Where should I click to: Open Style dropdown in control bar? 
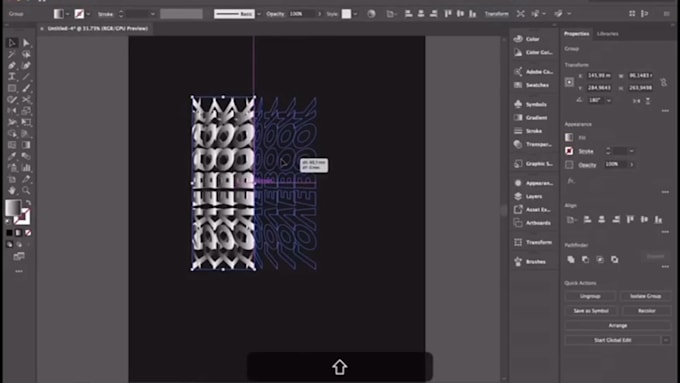(x=355, y=14)
